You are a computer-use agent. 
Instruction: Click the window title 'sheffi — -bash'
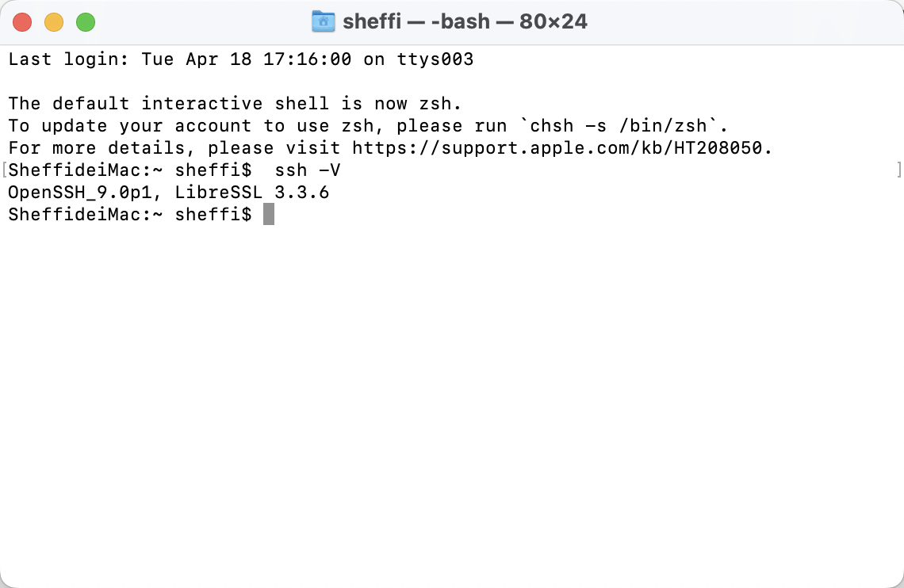(x=416, y=21)
